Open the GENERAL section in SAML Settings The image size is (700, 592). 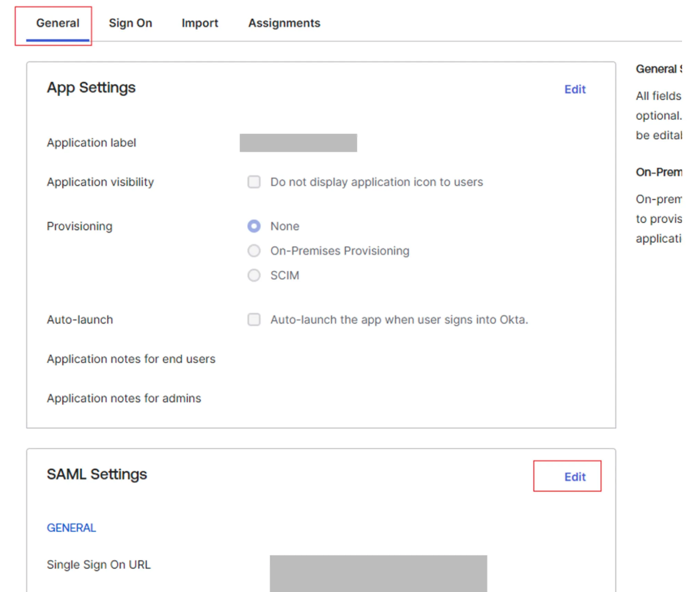[x=71, y=527]
